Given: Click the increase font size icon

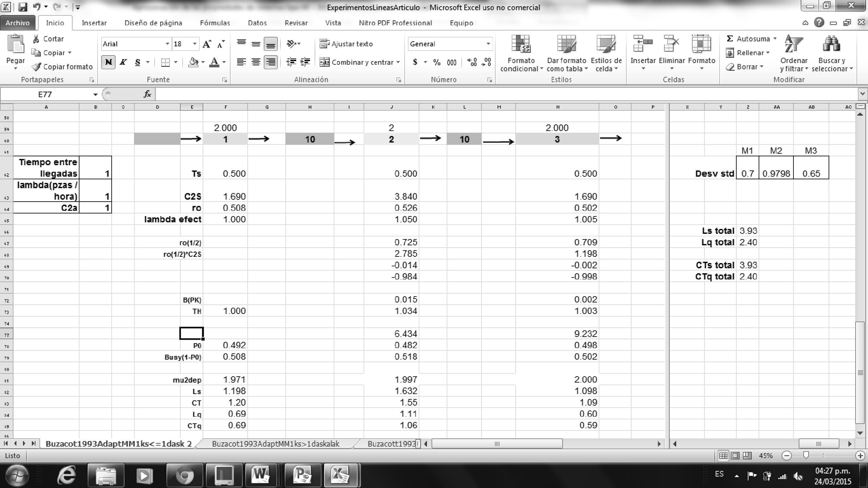Looking at the screenshot, I should pos(207,44).
